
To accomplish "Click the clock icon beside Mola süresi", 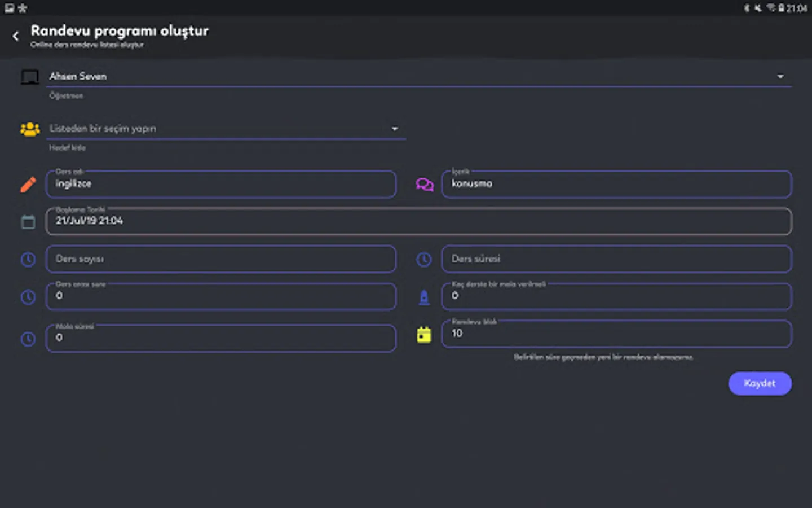I will [x=28, y=339].
